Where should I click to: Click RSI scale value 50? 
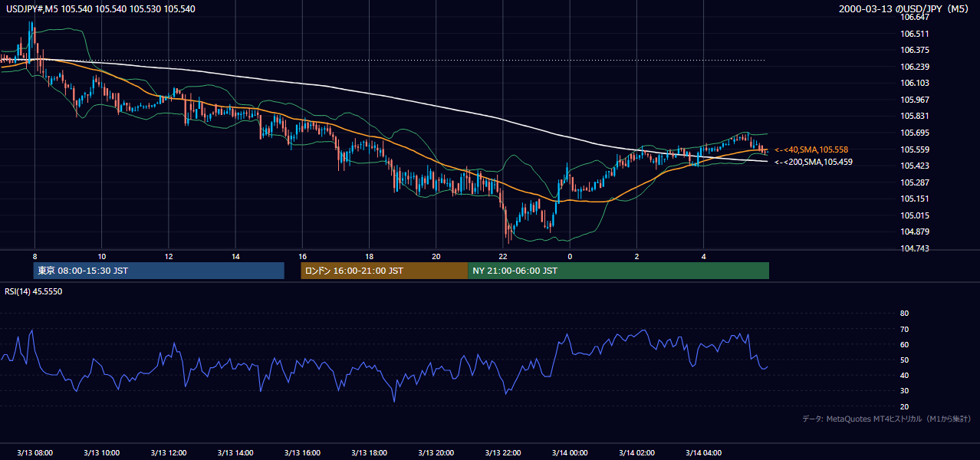click(904, 360)
